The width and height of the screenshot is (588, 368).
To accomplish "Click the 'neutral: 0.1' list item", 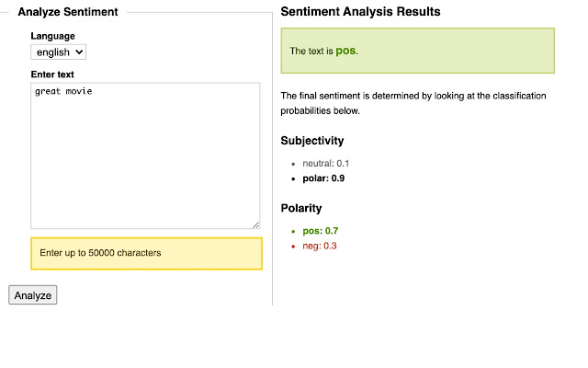I will tap(323, 163).
